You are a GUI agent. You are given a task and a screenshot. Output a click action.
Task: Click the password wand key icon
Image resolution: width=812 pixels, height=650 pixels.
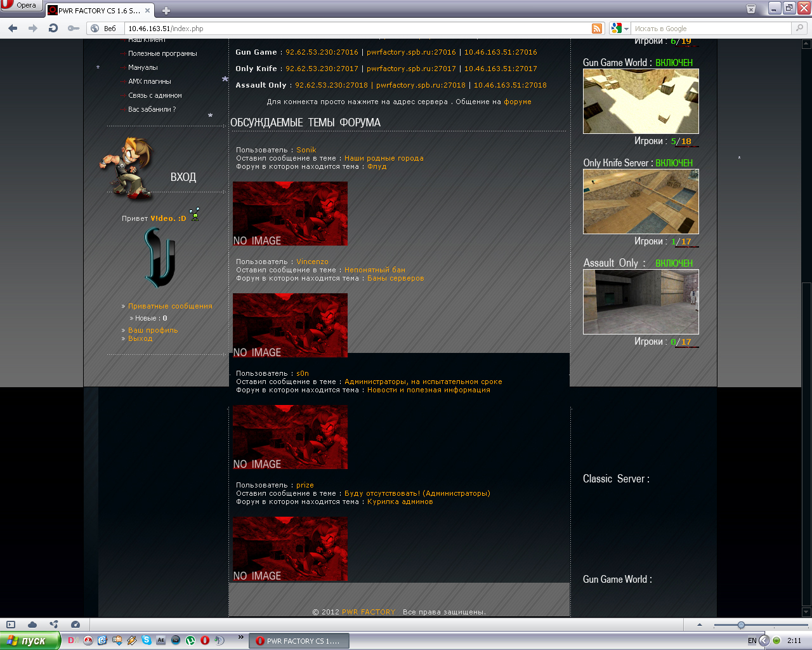coord(74,28)
